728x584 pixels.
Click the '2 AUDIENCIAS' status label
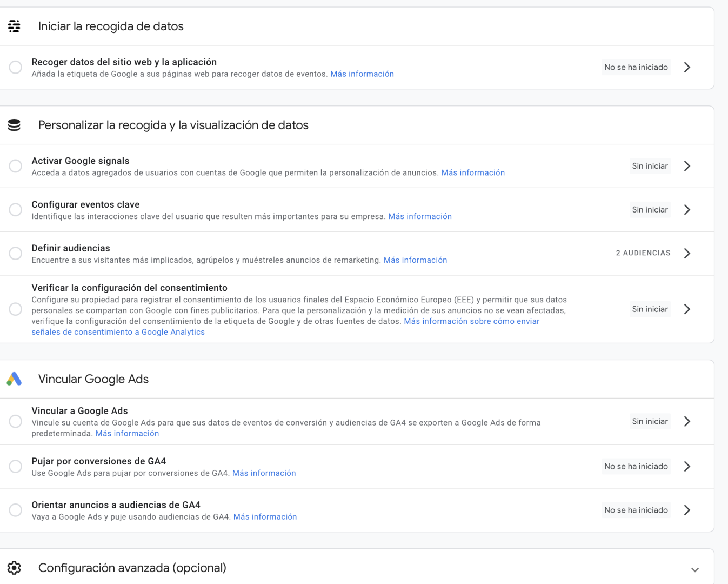[643, 253]
